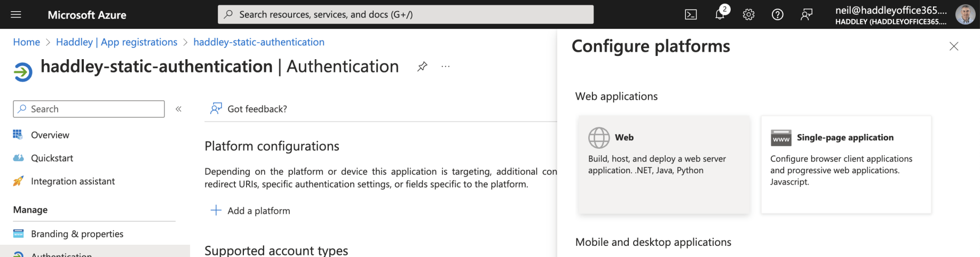Open the notifications bell
Screen dimensions: 980x257
click(720, 14)
